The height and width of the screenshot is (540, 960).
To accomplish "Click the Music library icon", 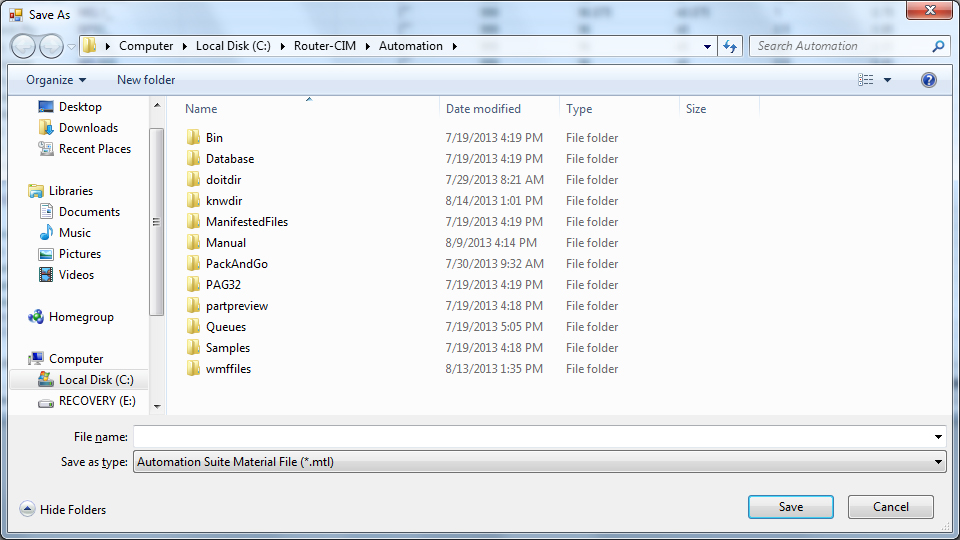I will tap(46, 233).
